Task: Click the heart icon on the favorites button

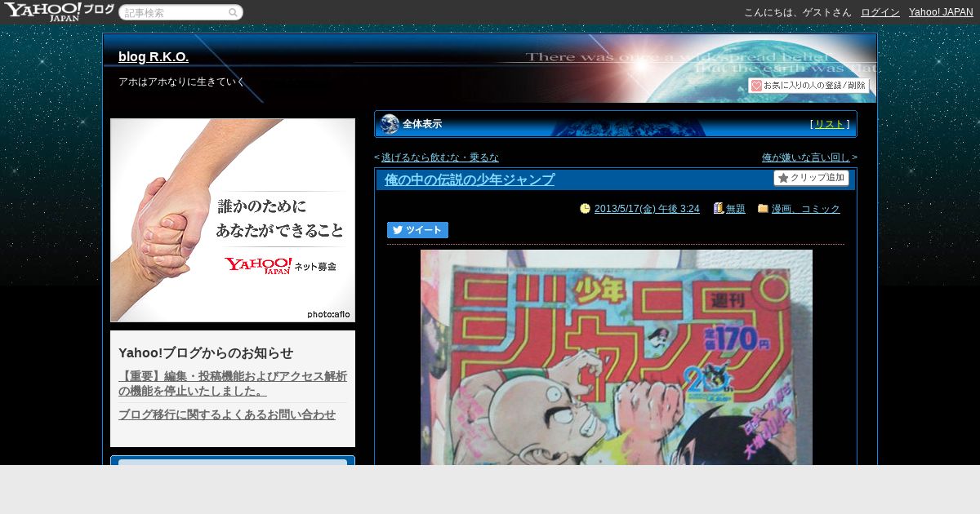Action: click(x=756, y=86)
